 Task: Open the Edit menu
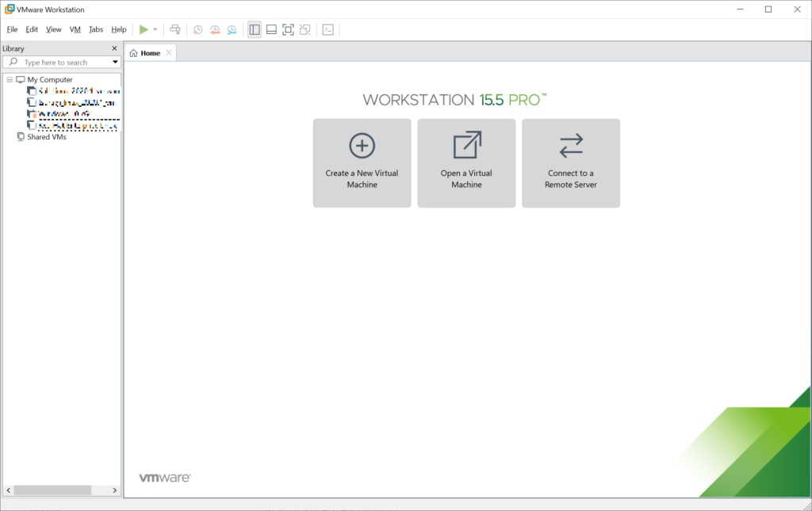click(x=32, y=29)
